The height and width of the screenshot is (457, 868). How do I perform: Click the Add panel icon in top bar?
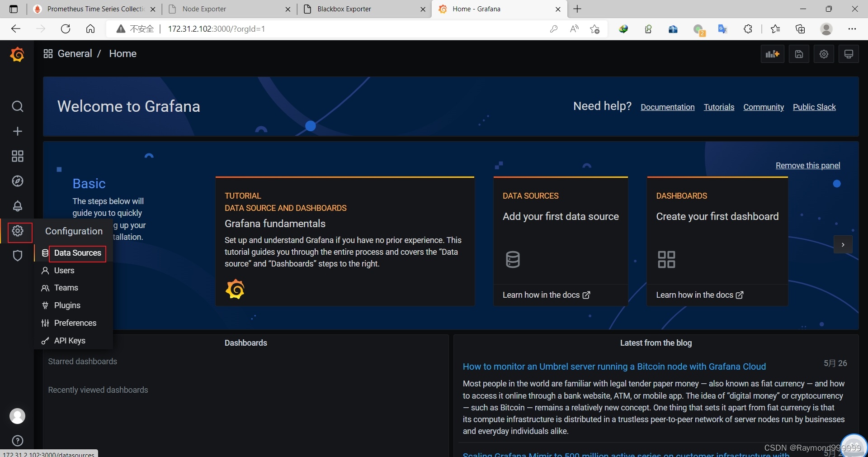[772, 54]
